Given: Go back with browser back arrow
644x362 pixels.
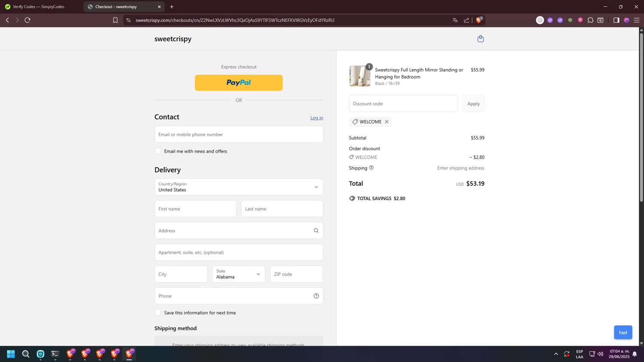Looking at the screenshot, I should pos(7,20).
